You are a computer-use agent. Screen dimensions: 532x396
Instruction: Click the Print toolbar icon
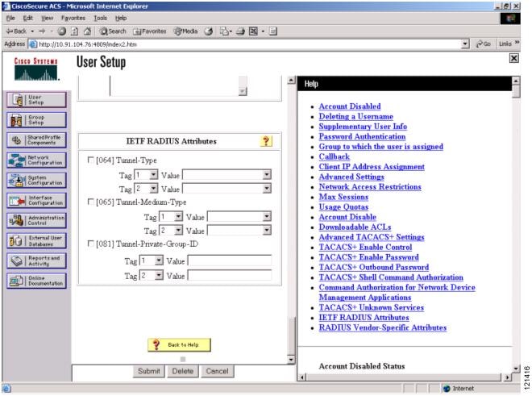(240, 31)
